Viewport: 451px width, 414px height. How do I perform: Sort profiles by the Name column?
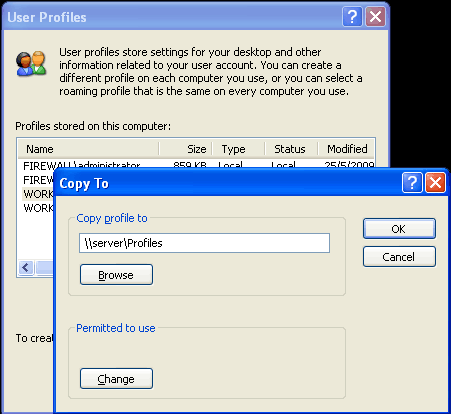tap(88, 149)
